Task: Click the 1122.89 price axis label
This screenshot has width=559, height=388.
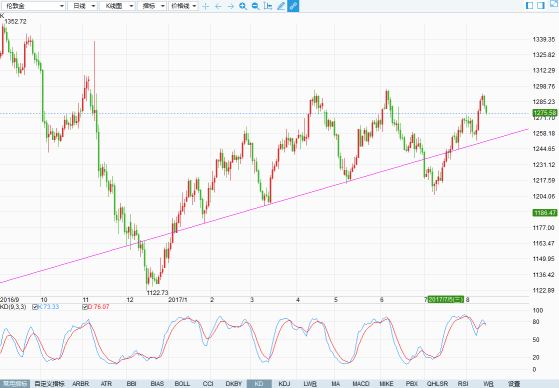Action: (544, 290)
